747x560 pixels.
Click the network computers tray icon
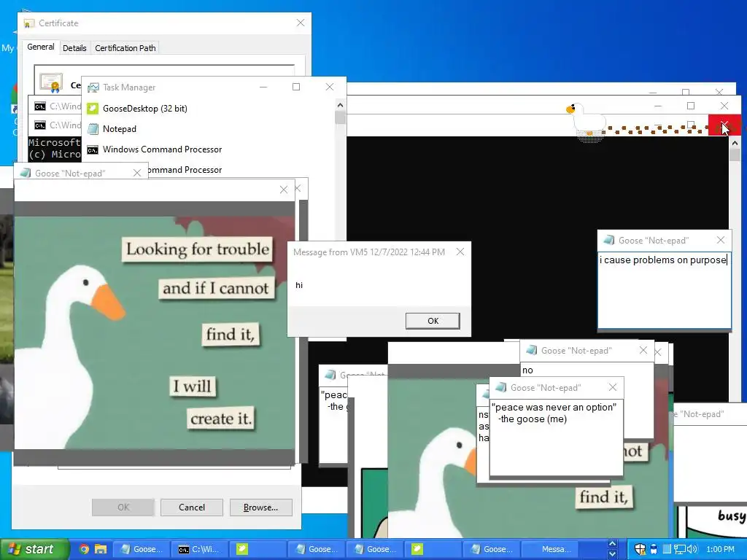pos(679,549)
